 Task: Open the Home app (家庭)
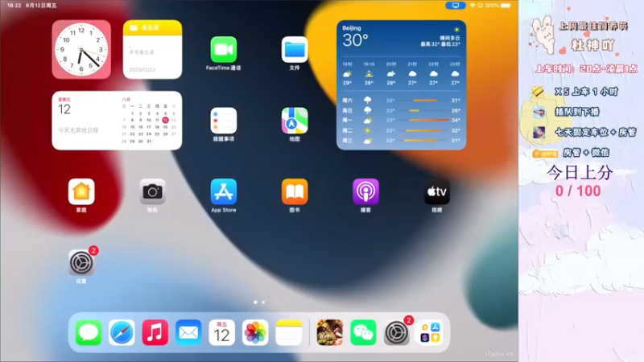pos(81,191)
